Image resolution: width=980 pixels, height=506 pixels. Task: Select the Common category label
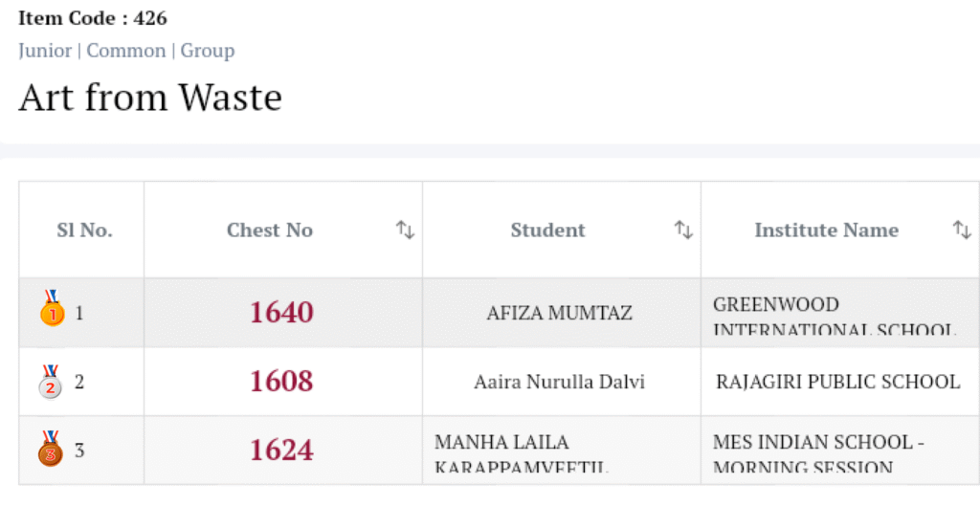[126, 51]
